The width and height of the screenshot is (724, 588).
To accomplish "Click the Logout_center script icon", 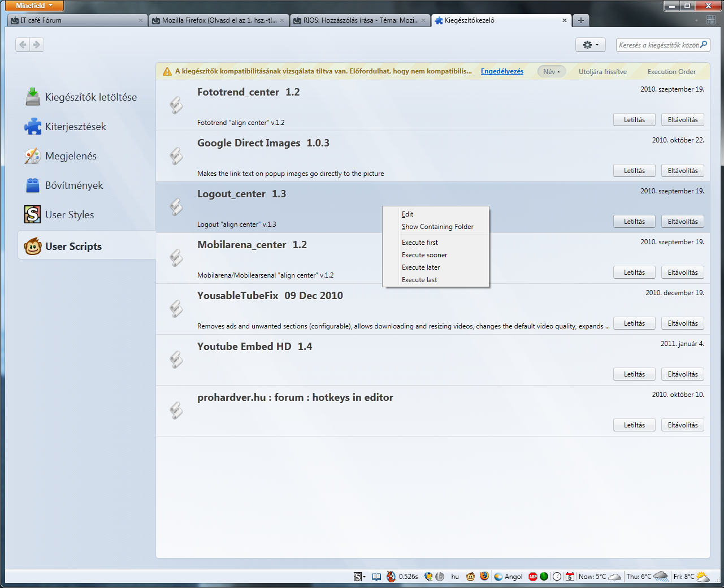I will pos(176,207).
